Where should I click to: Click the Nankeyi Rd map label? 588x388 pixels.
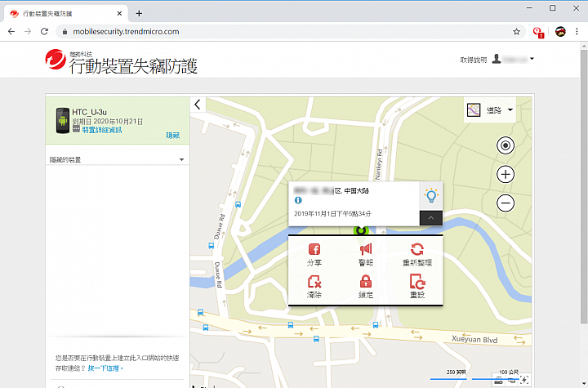(379, 164)
